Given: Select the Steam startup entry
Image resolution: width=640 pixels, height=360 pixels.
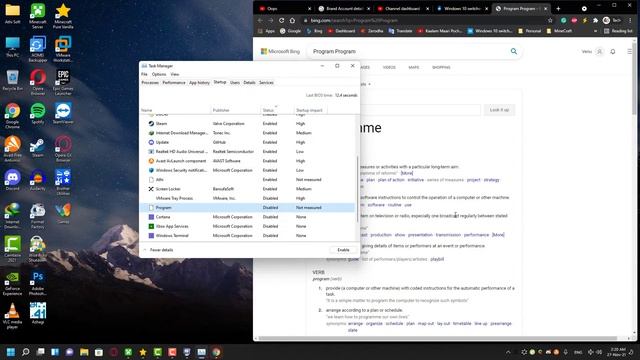Looking at the screenshot, I should (x=247, y=123).
